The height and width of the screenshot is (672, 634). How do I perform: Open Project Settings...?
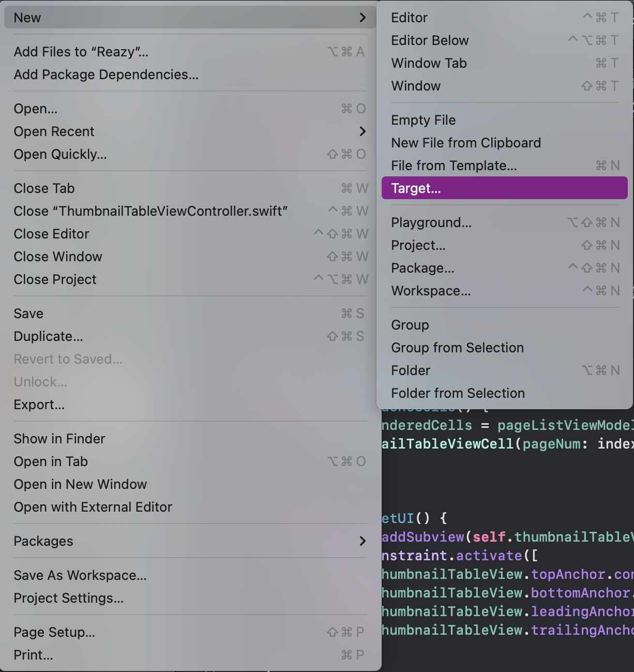(x=68, y=598)
